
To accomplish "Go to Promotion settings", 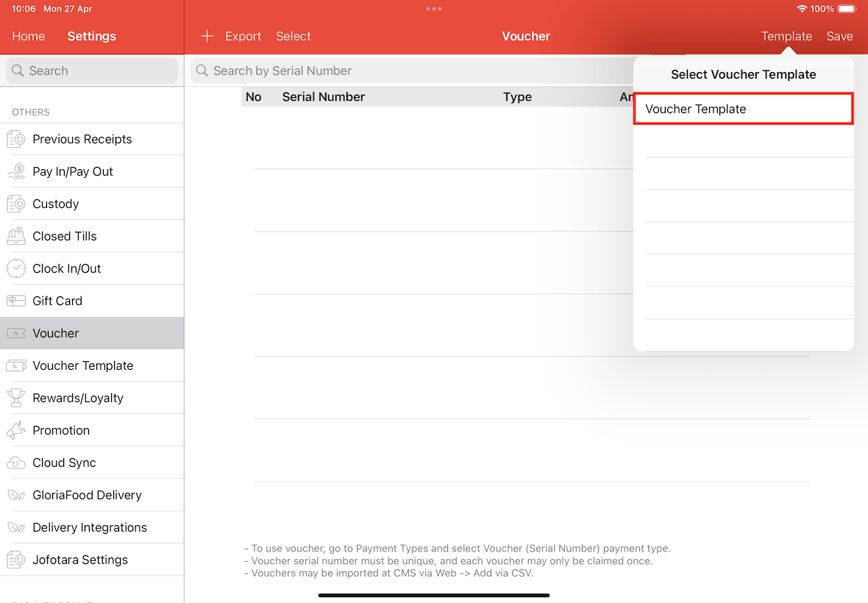I will tap(92, 430).
